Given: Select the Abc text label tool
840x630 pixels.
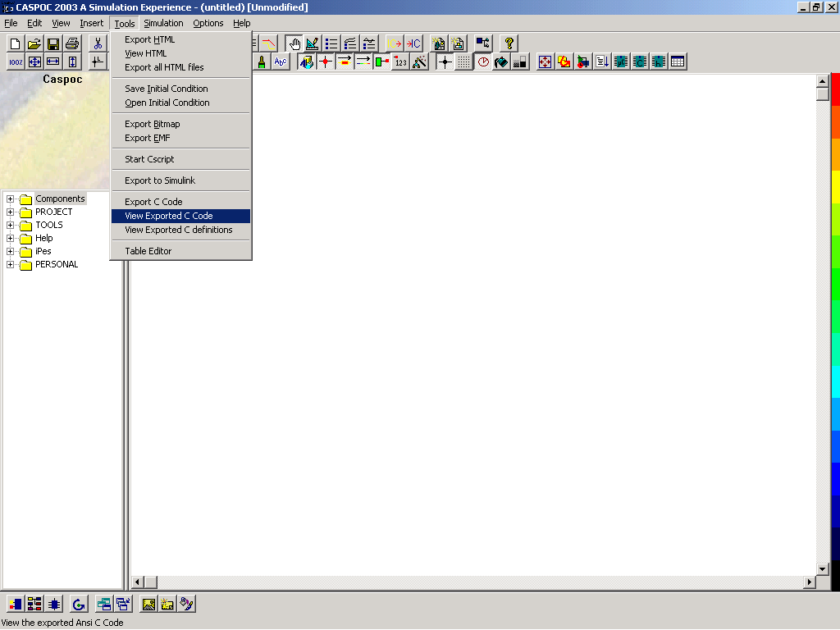Looking at the screenshot, I should click(x=281, y=62).
